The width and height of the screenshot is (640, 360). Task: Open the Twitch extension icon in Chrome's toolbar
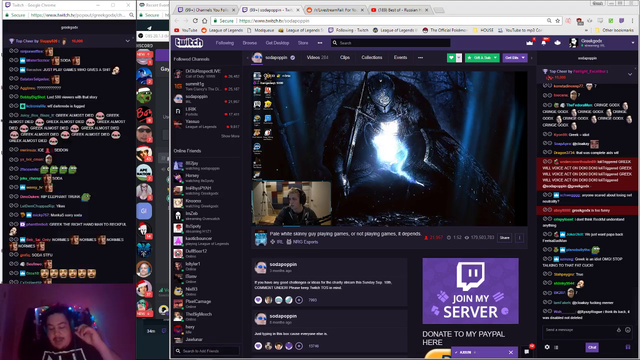621,20
